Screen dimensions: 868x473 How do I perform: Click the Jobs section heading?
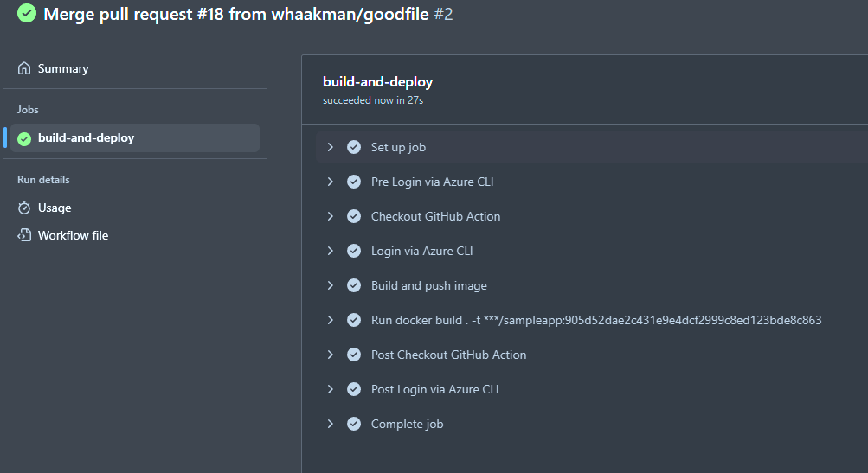28,110
